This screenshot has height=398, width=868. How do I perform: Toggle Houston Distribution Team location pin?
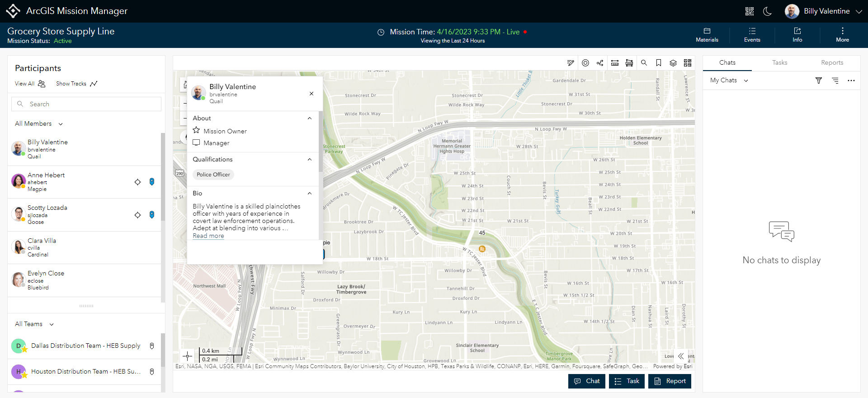(152, 372)
